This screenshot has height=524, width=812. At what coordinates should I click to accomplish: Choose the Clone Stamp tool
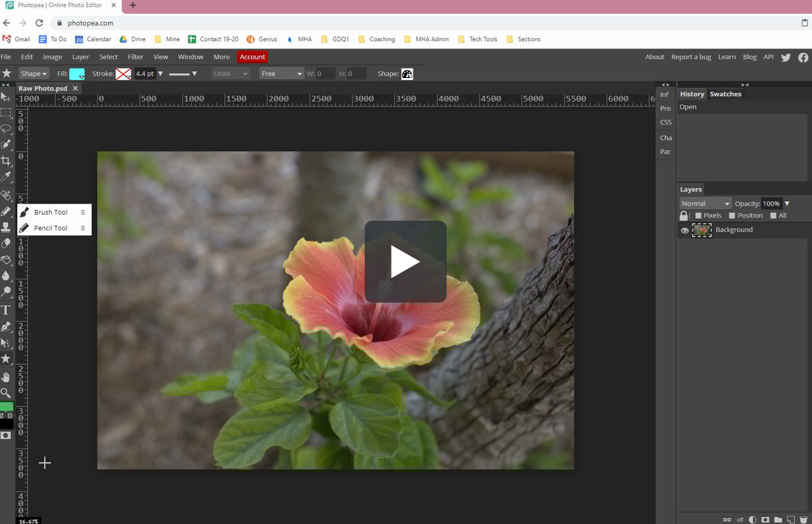click(7, 226)
